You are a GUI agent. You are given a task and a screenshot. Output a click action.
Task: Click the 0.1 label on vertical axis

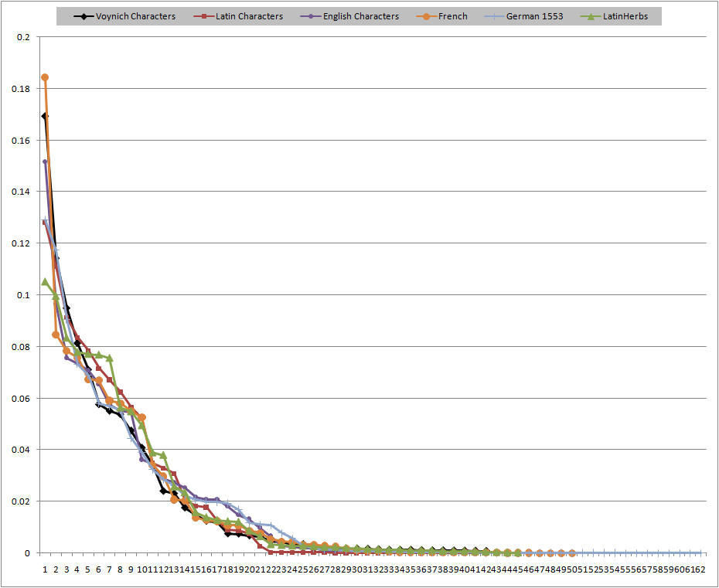tap(23, 295)
